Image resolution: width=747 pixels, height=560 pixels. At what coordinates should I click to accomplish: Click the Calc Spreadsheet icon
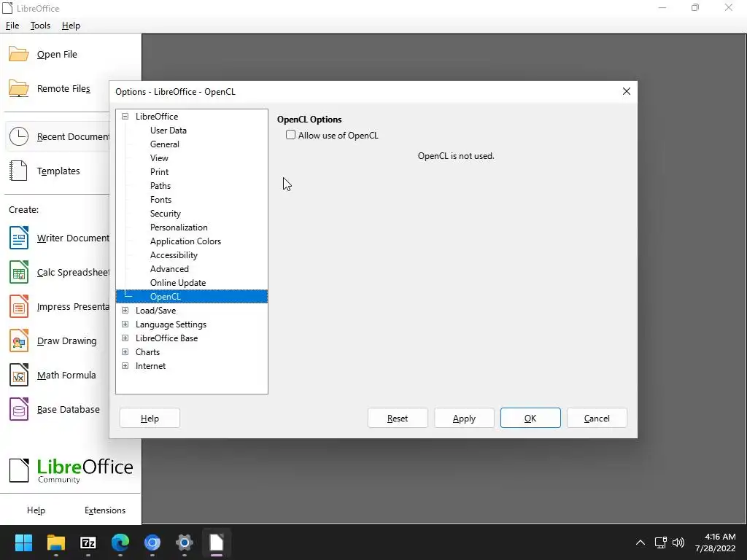click(x=18, y=272)
